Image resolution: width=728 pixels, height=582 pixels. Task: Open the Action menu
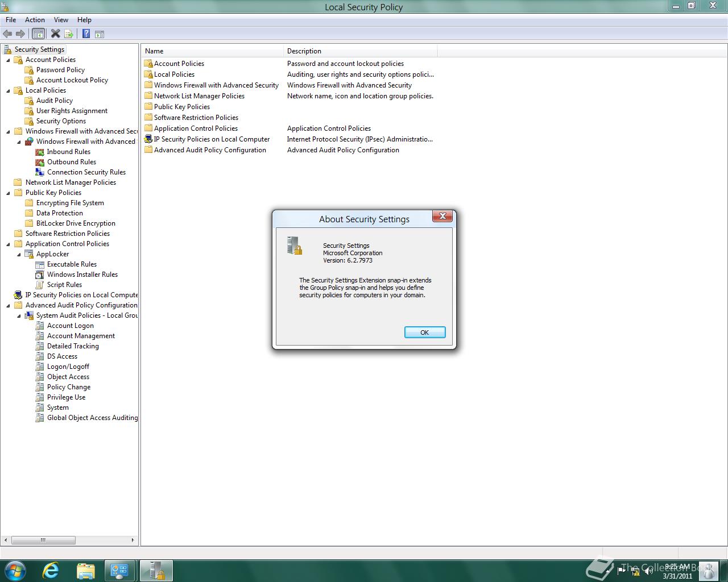point(35,20)
